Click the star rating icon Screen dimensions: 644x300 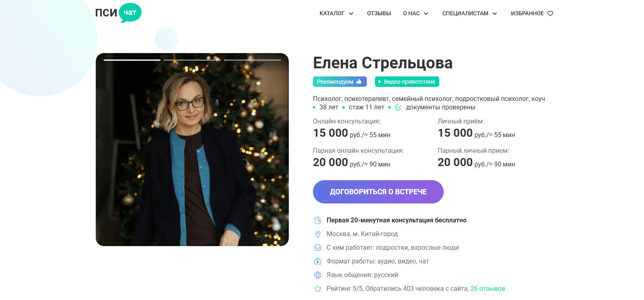point(318,289)
